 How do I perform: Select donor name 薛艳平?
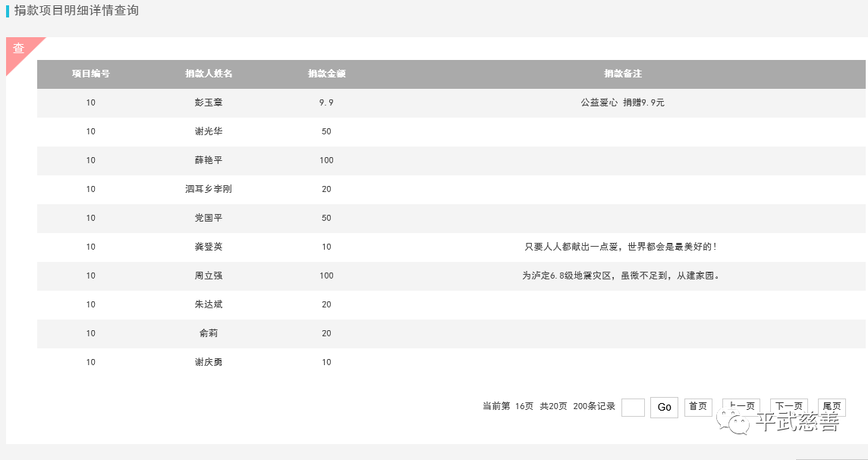(209, 160)
